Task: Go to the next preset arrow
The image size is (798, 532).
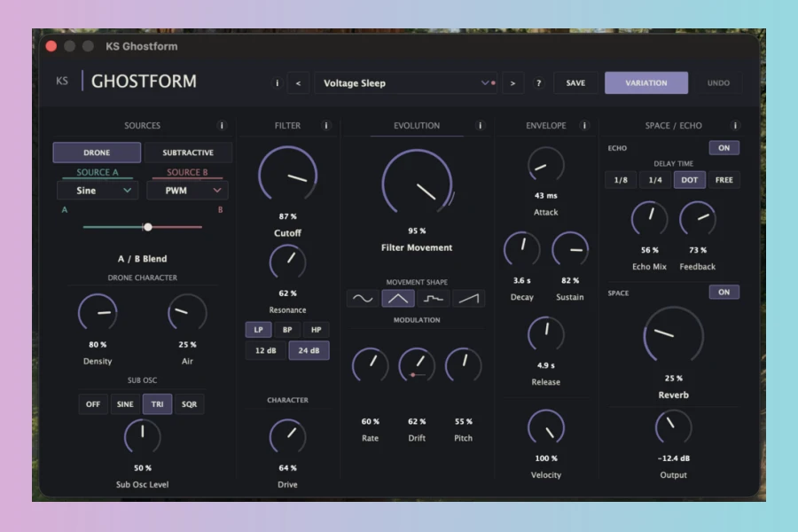Action: click(512, 83)
